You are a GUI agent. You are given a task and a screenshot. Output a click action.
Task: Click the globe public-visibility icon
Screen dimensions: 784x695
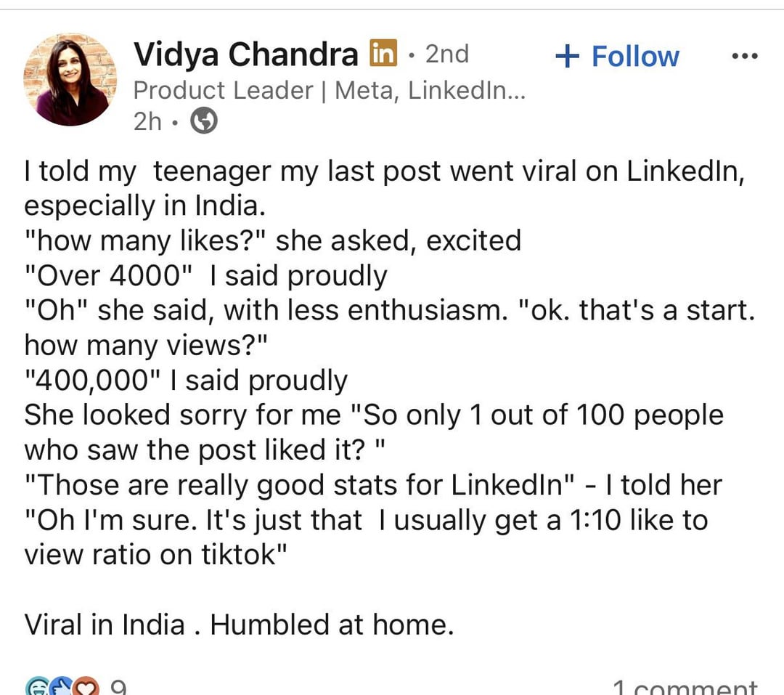(203, 122)
